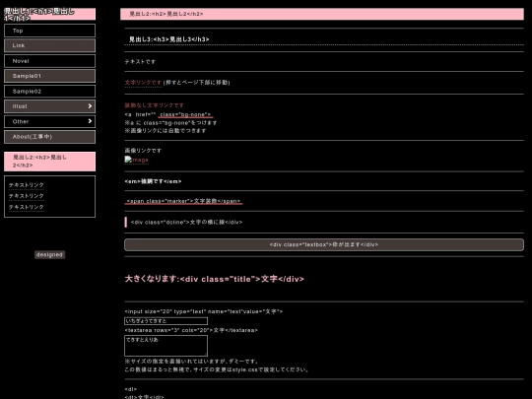The height and width of the screenshot is (399, 532).
Task: Click the 見出し3 h3 heading text
Action: [x=169, y=39]
